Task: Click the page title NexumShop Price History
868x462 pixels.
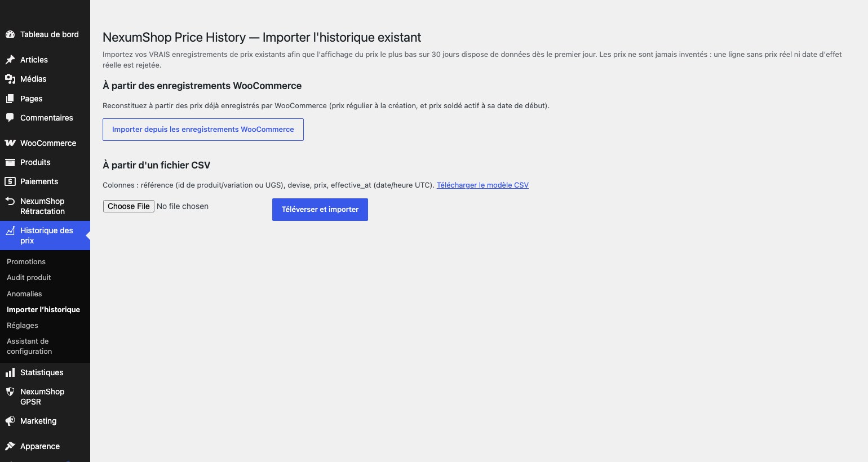Action: (x=262, y=37)
